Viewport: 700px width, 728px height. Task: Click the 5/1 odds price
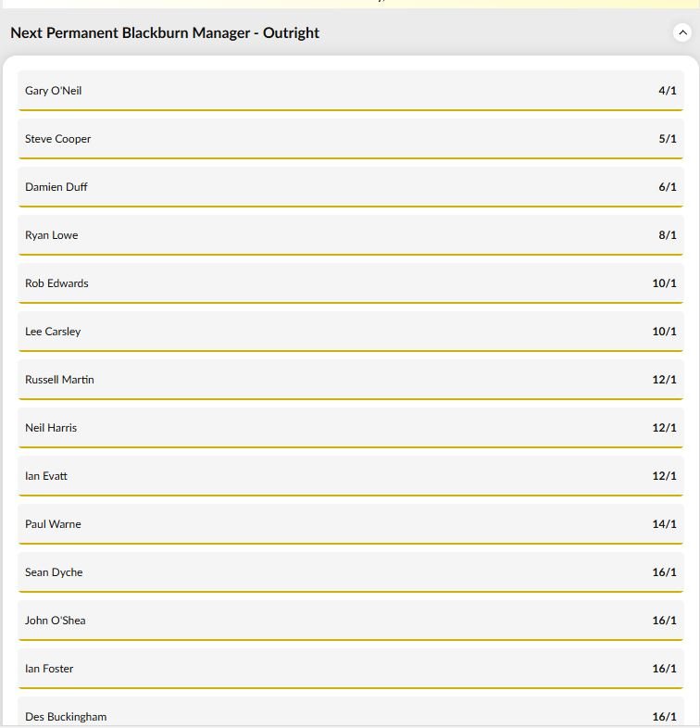point(667,139)
